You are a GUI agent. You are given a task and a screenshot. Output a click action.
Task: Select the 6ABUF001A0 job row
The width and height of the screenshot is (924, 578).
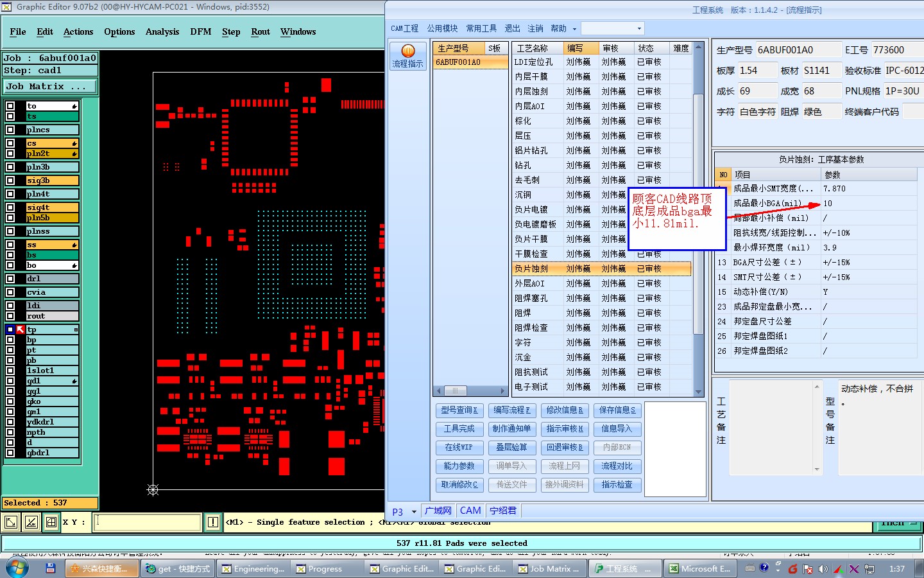[x=470, y=62]
